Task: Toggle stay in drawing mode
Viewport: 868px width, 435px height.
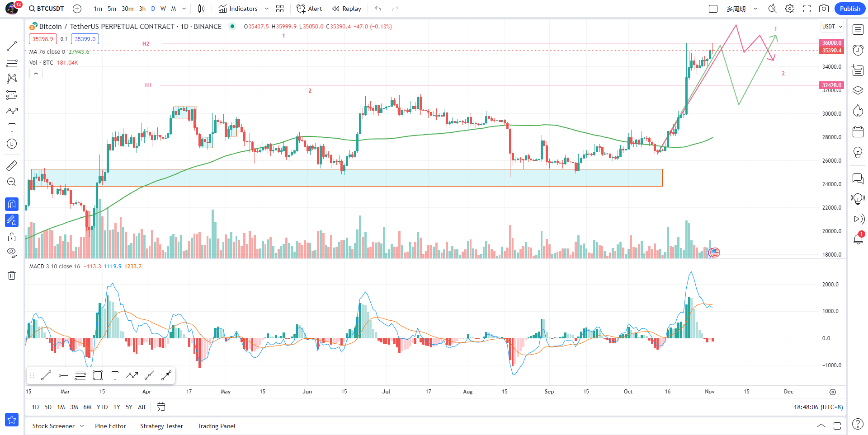Action: [12, 220]
